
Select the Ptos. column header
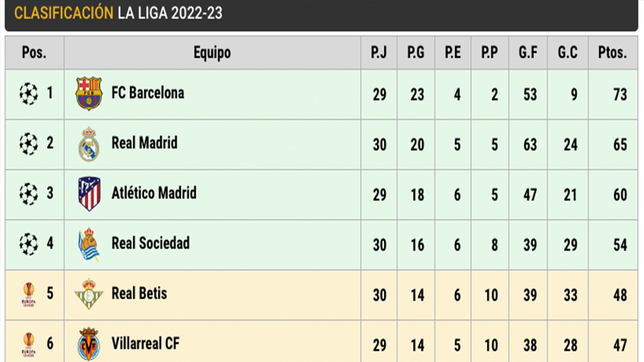tap(612, 53)
